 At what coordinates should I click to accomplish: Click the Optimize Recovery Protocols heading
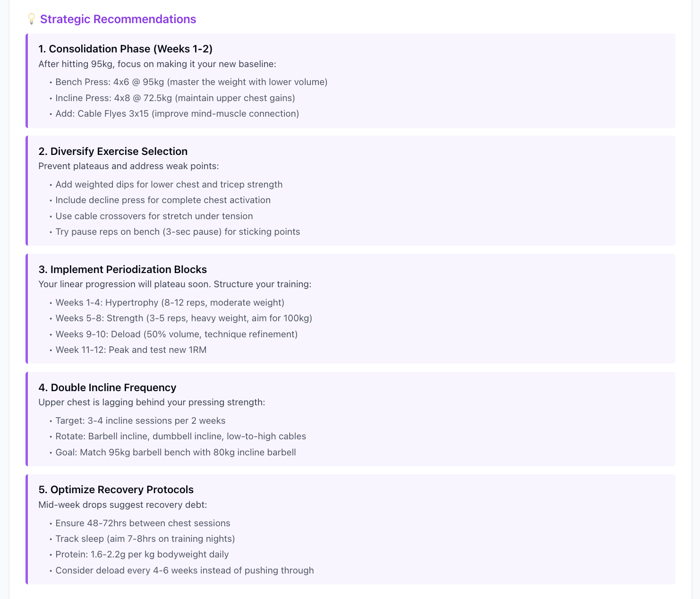(116, 489)
